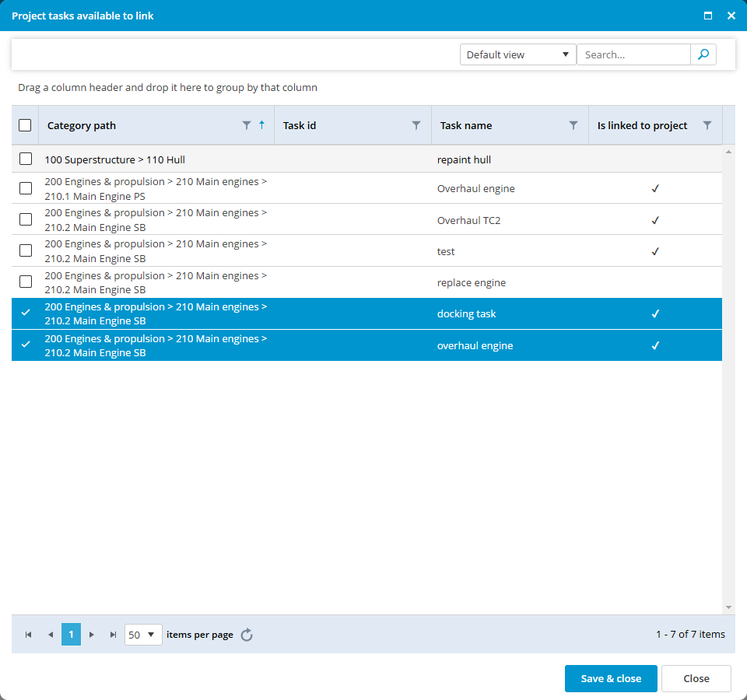
Task: Click the 1 - 7 of 7 items label
Action: coord(690,635)
